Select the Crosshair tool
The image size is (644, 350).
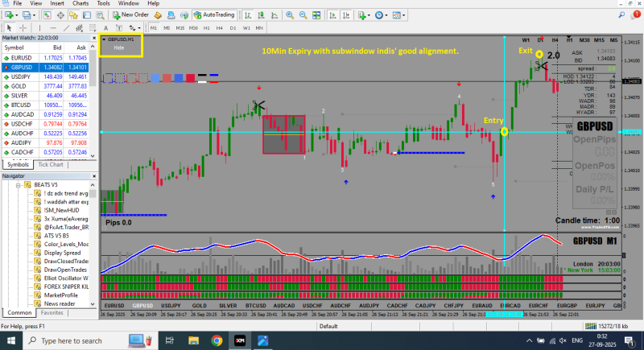23,28
